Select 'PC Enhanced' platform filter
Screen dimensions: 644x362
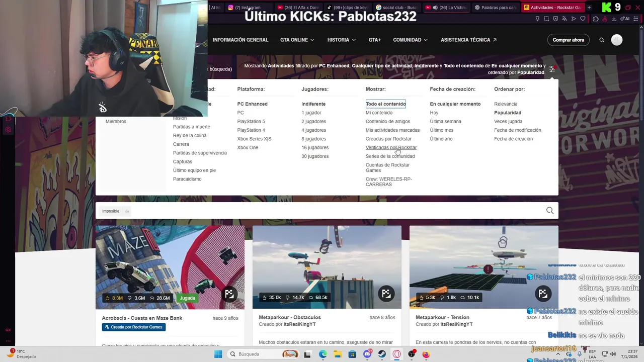point(252,104)
